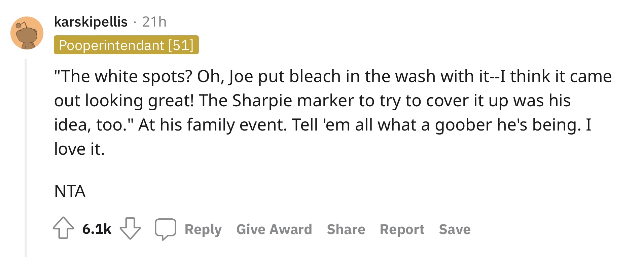Image resolution: width=644 pixels, height=257 pixels.
Task: Upvote the karskipellis comment
Action: tap(63, 228)
